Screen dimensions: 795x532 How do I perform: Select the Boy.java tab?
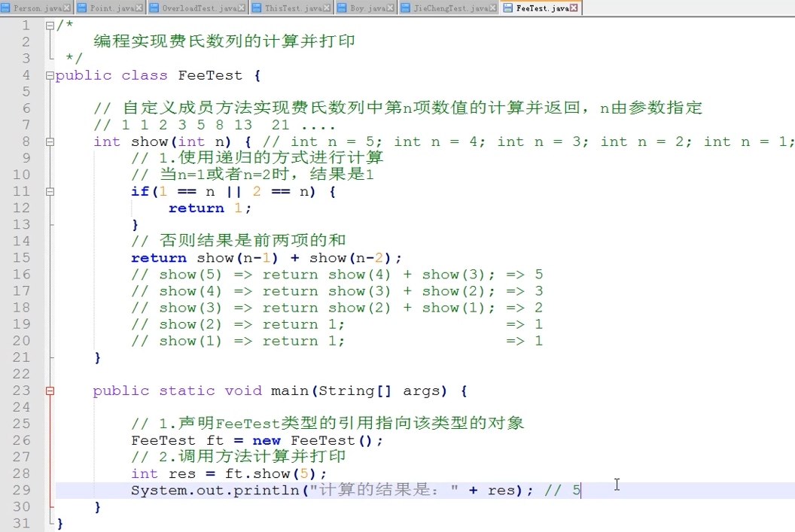coord(366,8)
